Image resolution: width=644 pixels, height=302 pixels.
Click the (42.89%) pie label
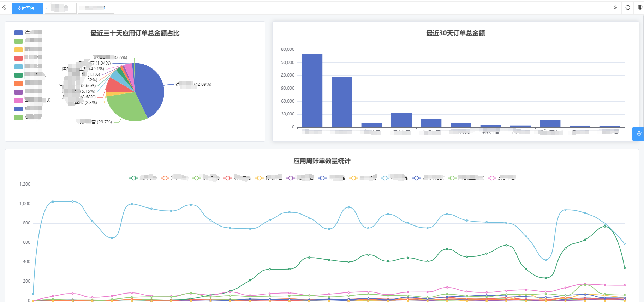tap(202, 84)
